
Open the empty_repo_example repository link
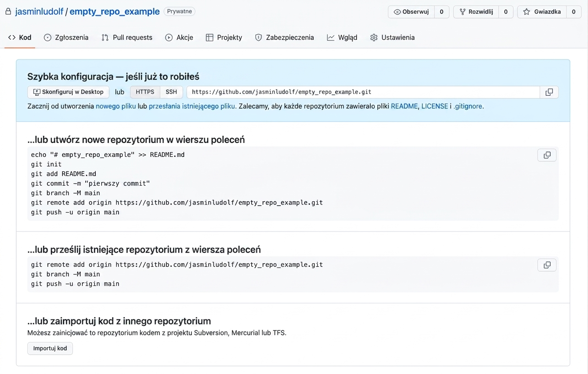(114, 11)
